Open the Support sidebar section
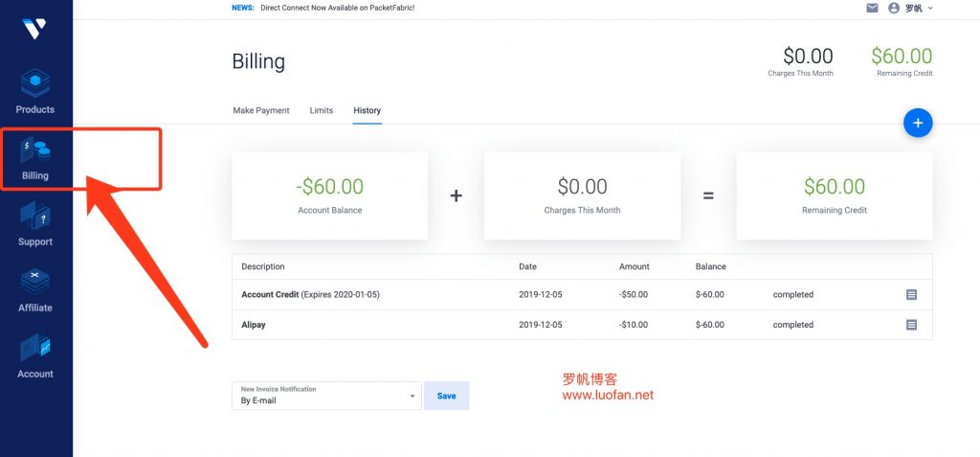Viewport: 980px width, 457px height. click(35, 225)
